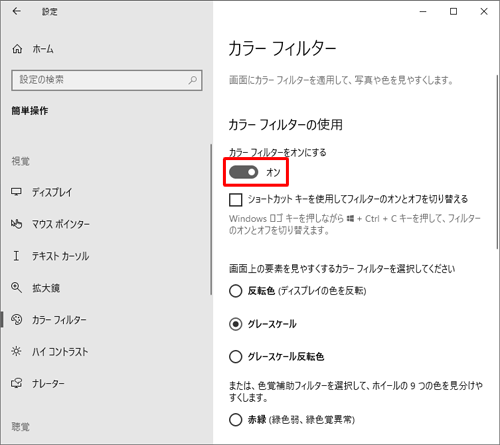Click the 視覚 section heading
Screen dimensions: 500x445
pos(21,161)
